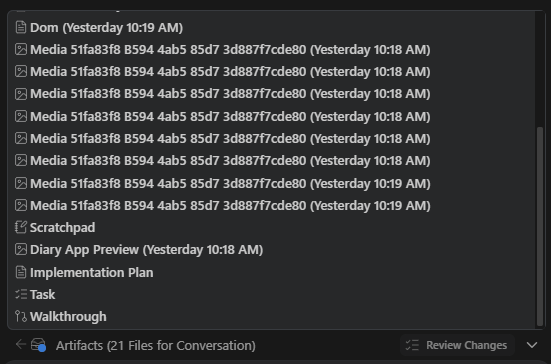Open Diary App Preview artifact
551x364 pixels.
pos(147,249)
